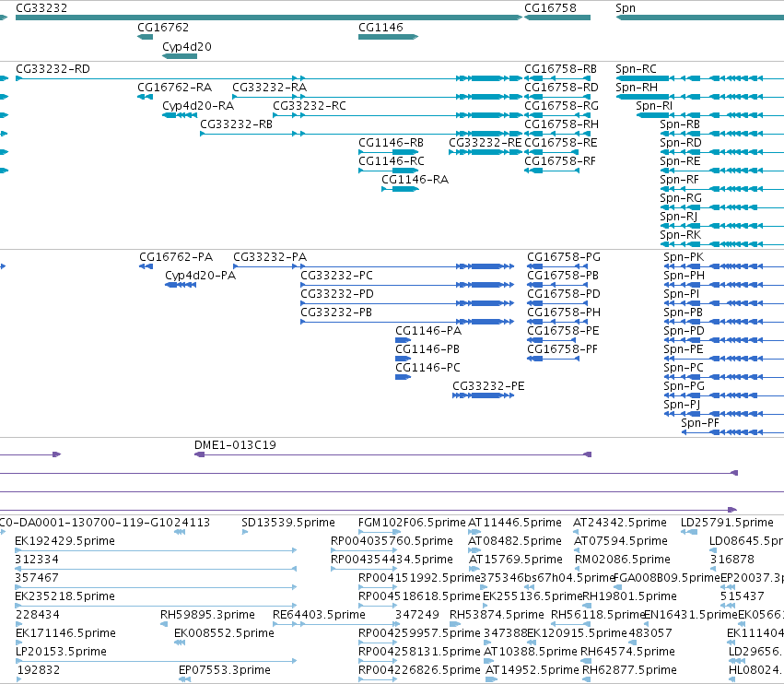Screen dimensions: 784x684
Task: Select transcript Spn-RH
Action: tap(637, 88)
